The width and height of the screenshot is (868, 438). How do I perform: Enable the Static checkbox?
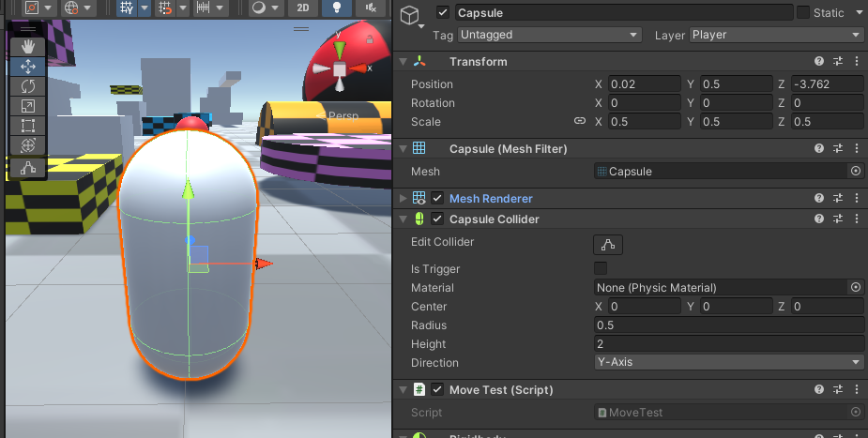click(803, 12)
